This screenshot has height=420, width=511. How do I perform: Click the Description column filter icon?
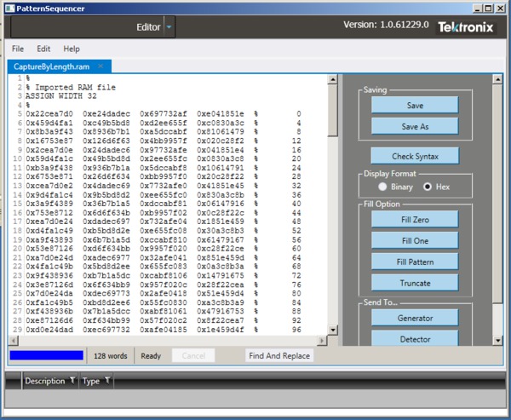pos(72,381)
